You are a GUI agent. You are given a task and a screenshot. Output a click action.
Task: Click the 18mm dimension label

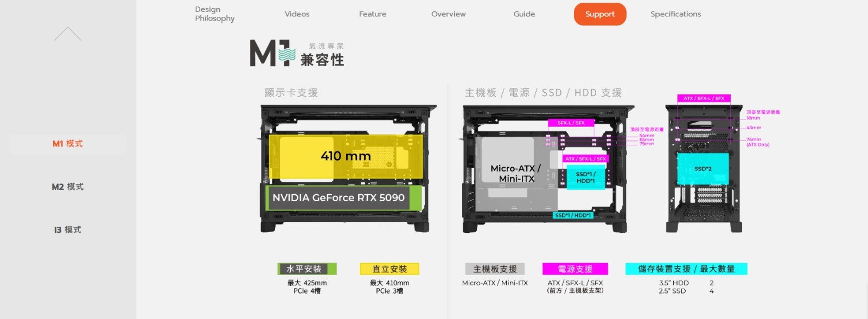tap(754, 118)
